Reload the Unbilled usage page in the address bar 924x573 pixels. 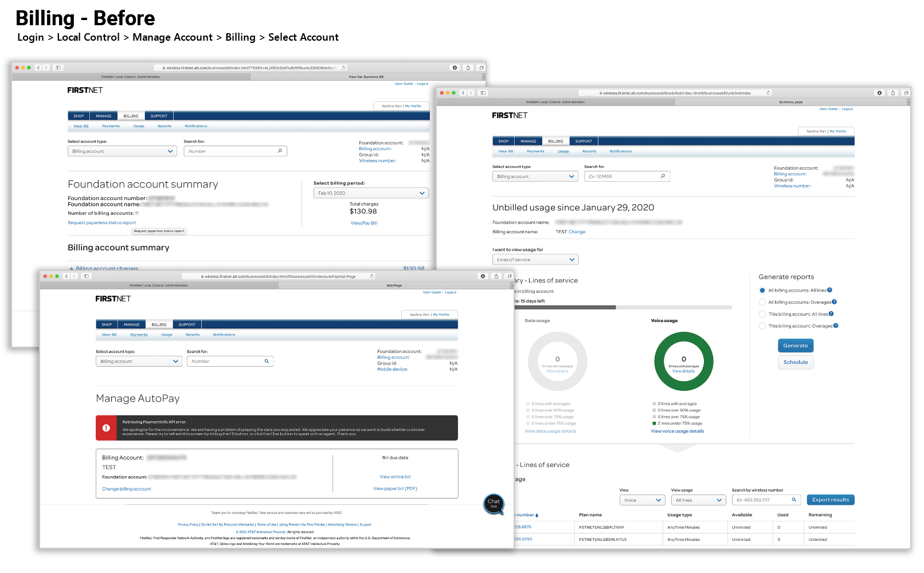tap(768, 93)
